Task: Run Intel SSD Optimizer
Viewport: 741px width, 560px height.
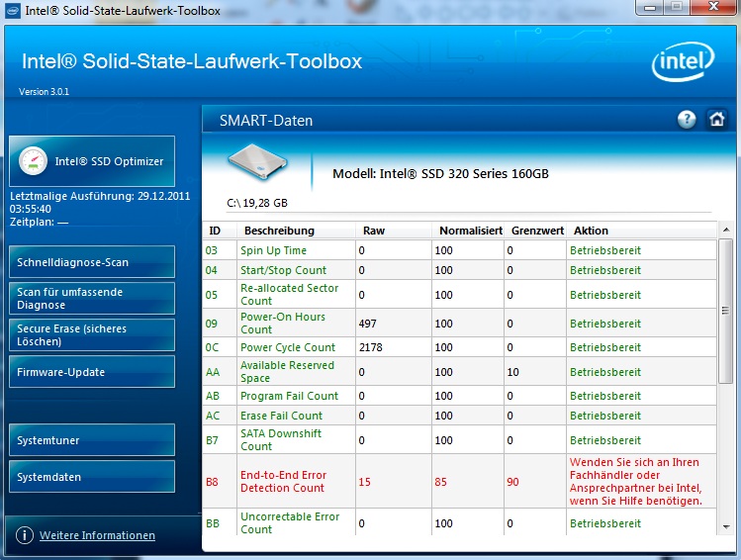Action: [92, 161]
